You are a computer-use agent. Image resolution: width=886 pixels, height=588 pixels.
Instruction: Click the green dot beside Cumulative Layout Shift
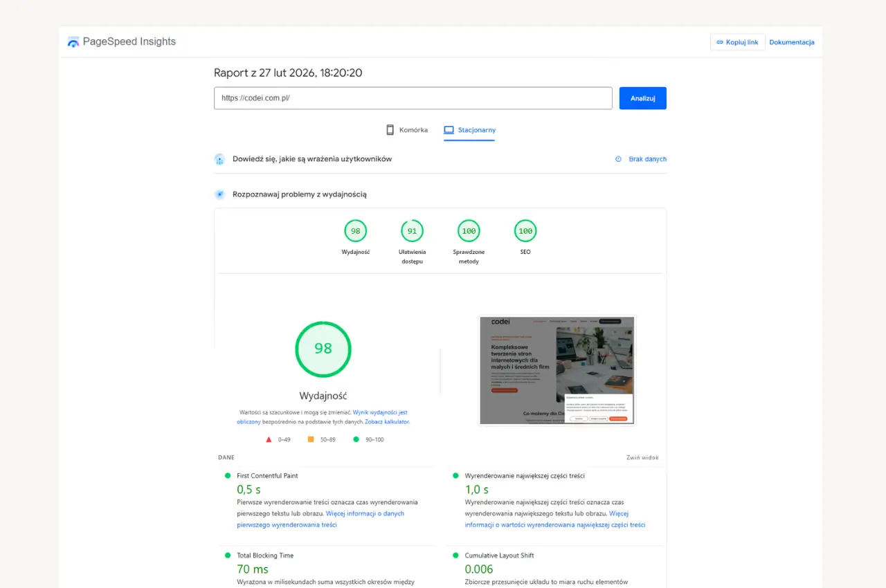tap(455, 555)
